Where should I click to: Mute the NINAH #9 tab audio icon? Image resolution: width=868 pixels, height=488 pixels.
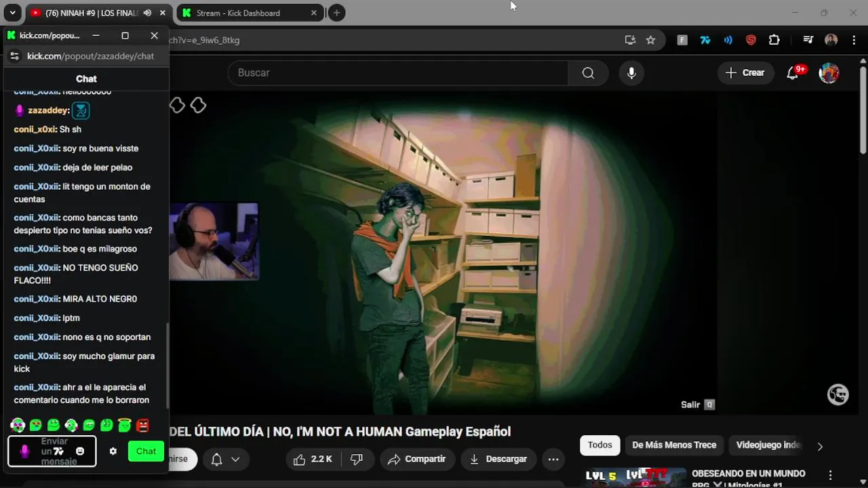[147, 13]
